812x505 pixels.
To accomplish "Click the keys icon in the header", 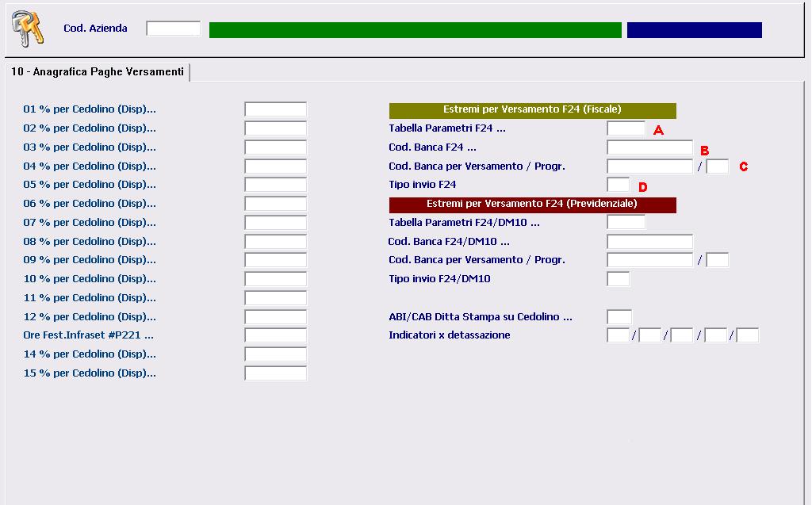I will 28,29.
